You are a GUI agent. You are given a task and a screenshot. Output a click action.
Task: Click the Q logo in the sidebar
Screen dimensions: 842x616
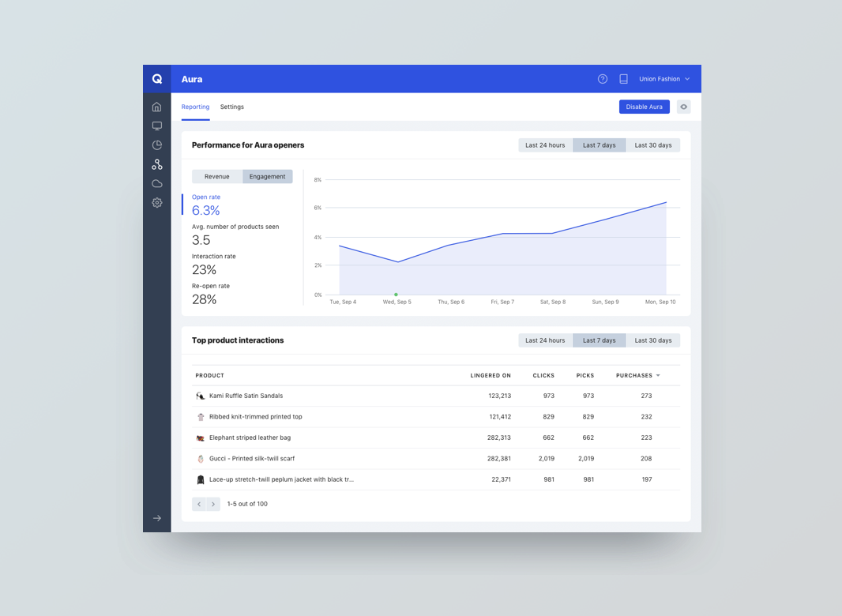click(157, 79)
